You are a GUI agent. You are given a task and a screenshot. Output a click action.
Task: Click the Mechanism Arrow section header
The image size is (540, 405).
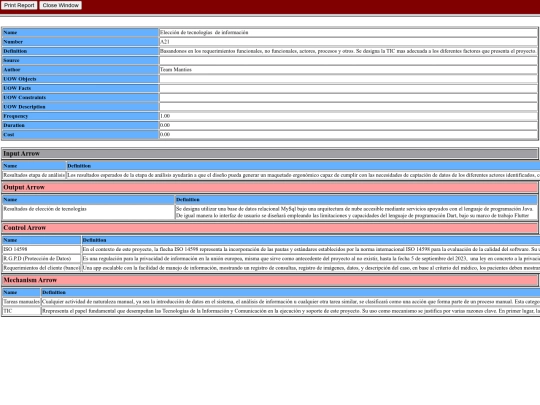tap(270, 280)
